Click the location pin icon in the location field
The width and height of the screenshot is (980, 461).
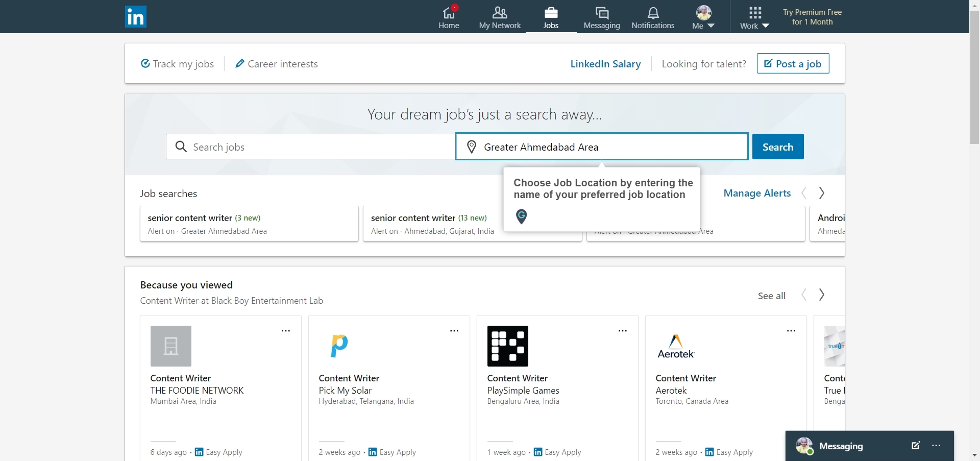point(472,147)
